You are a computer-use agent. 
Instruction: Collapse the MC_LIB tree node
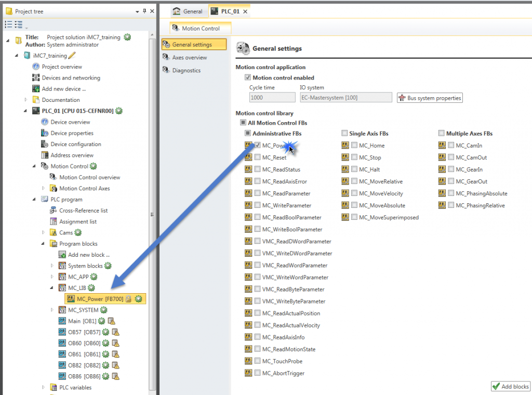point(52,288)
